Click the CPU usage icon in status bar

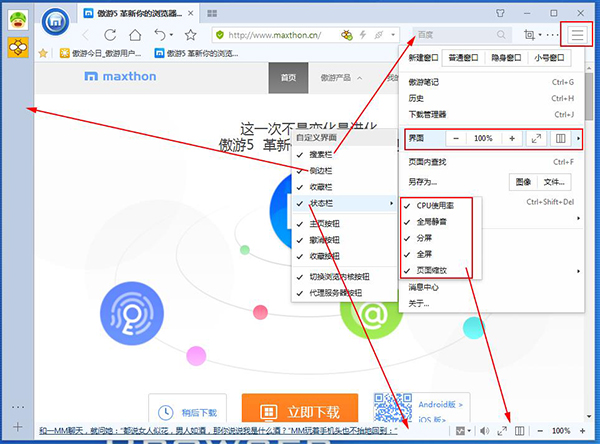460,431
